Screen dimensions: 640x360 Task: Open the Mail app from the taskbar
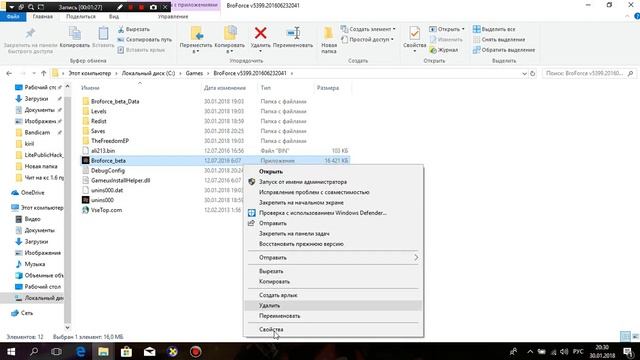(149, 351)
